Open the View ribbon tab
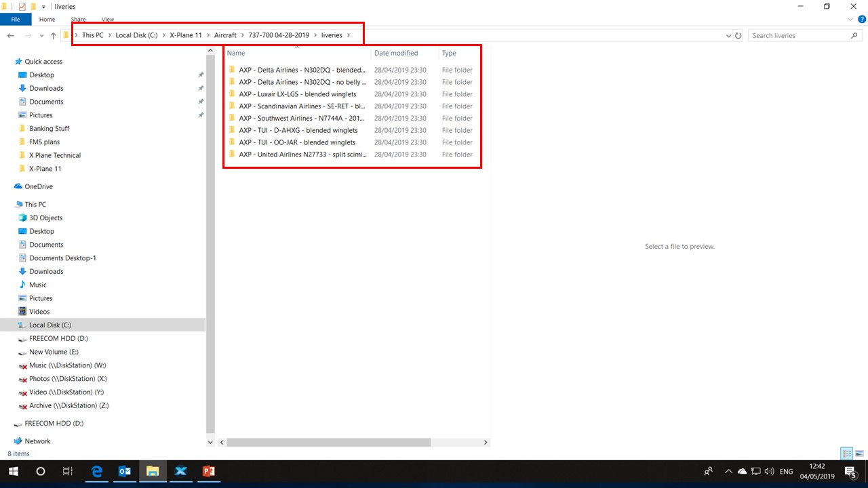Screen dimensions: 868x488 (x=107, y=20)
